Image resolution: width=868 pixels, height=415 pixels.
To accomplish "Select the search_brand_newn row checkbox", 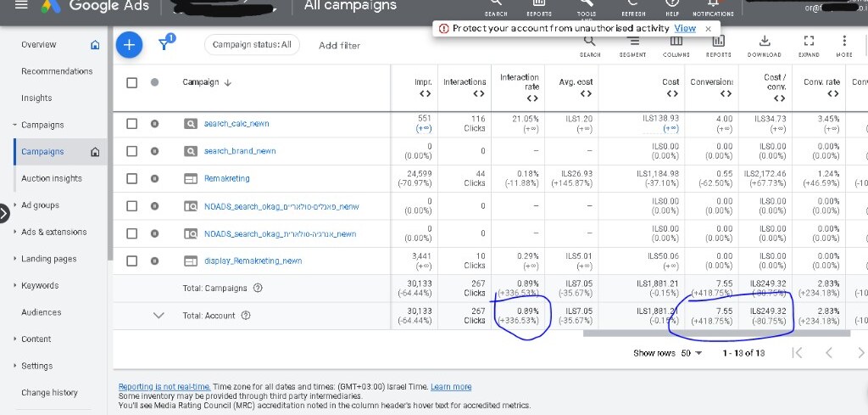I will click(131, 151).
